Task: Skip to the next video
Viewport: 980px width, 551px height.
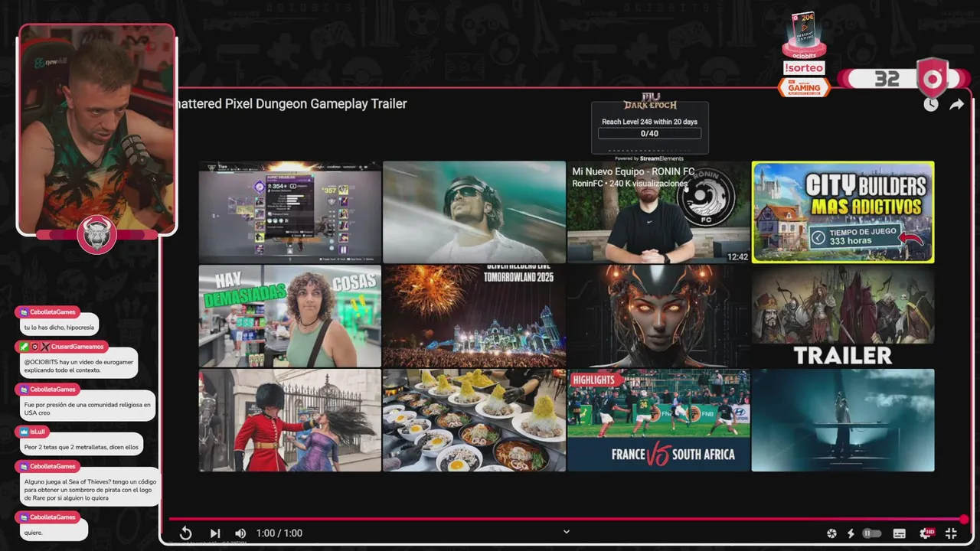Action: point(215,533)
